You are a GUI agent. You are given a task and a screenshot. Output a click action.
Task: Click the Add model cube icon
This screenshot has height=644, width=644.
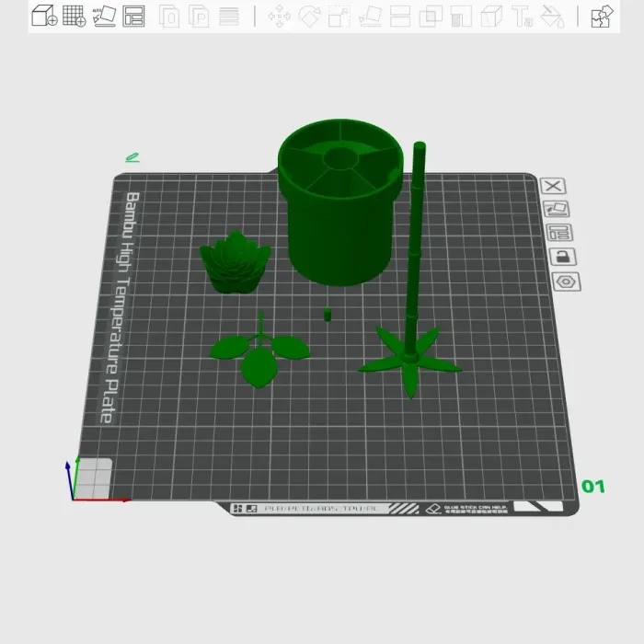[x=44, y=16]
